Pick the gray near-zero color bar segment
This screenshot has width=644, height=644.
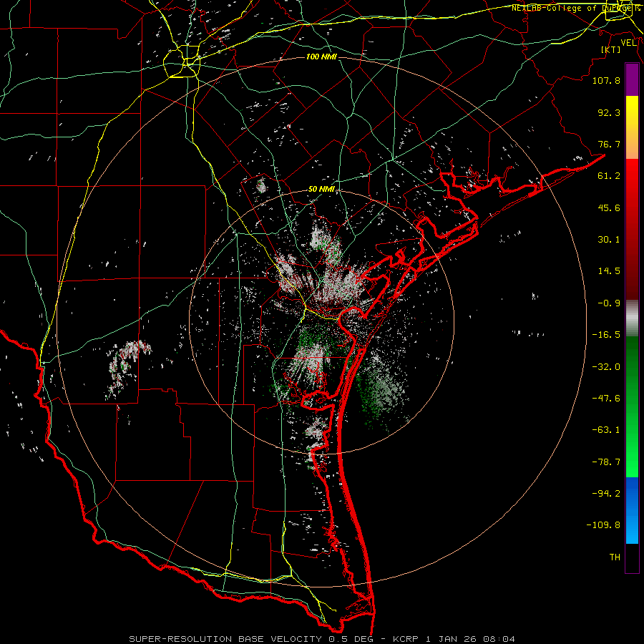632,318
